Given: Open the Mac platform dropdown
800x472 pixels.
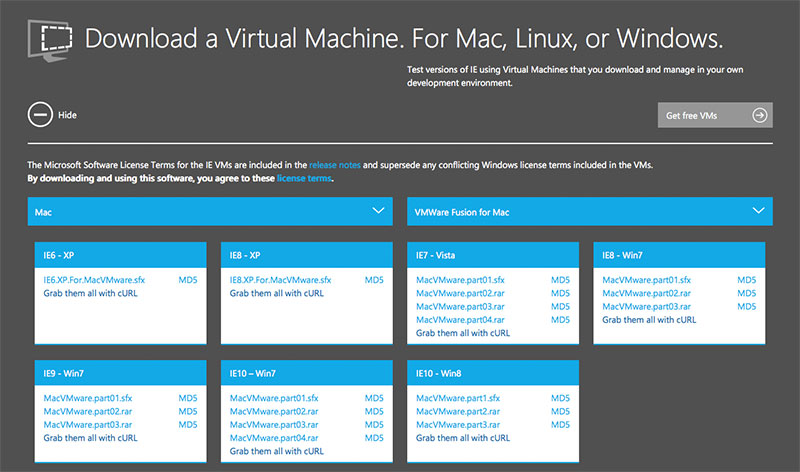Looking at the screenshot, I should click(x=210, y=211).
